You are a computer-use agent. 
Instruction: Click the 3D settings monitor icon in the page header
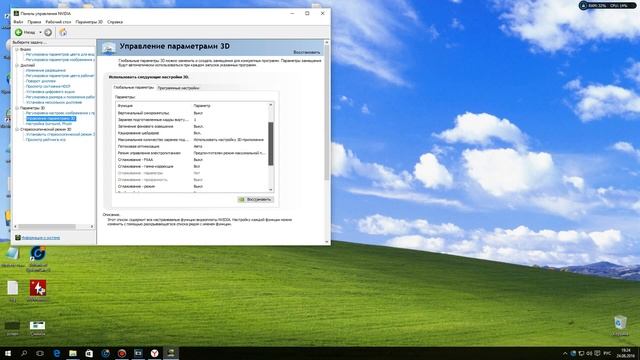(x=109, y=48)
